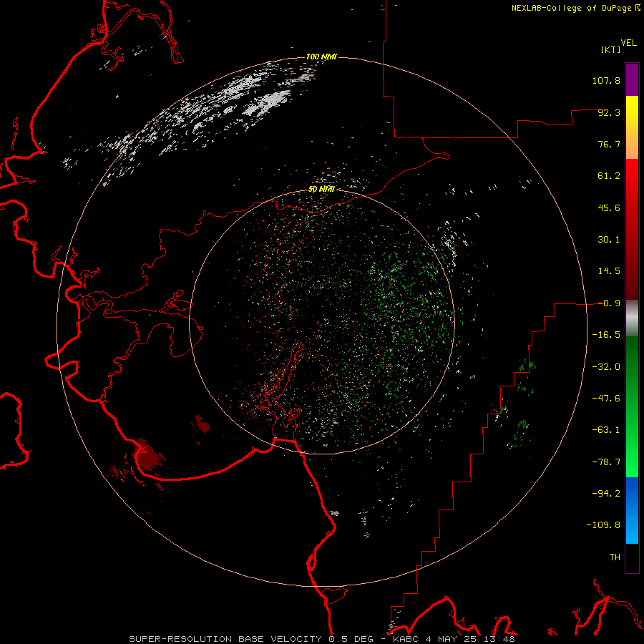
Task: Click the -16.5 legend value
Action: click(x=606, y=335)
